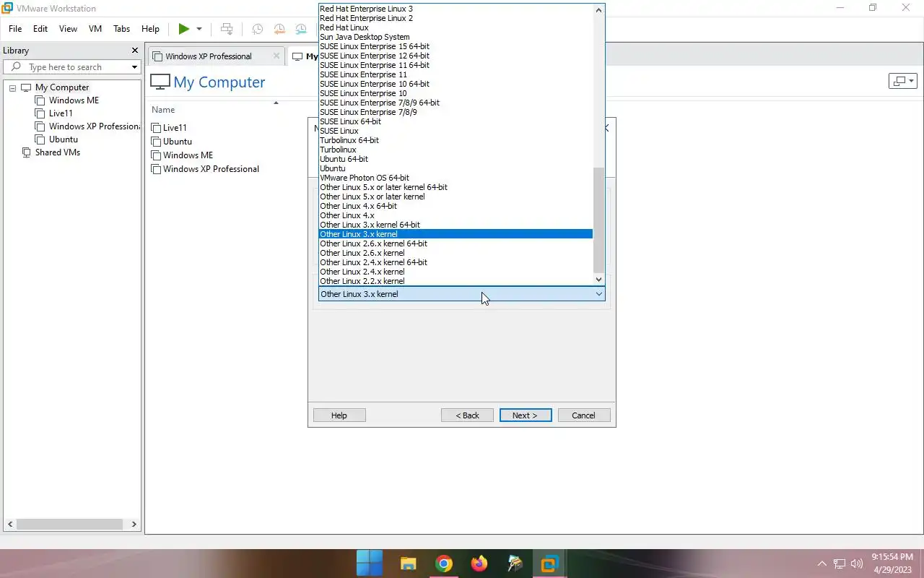Screen dimensions: 924x578
Task: Choose VMware Photon OS 64-bit
Action: pyautogui.click(x=456, y=178)
